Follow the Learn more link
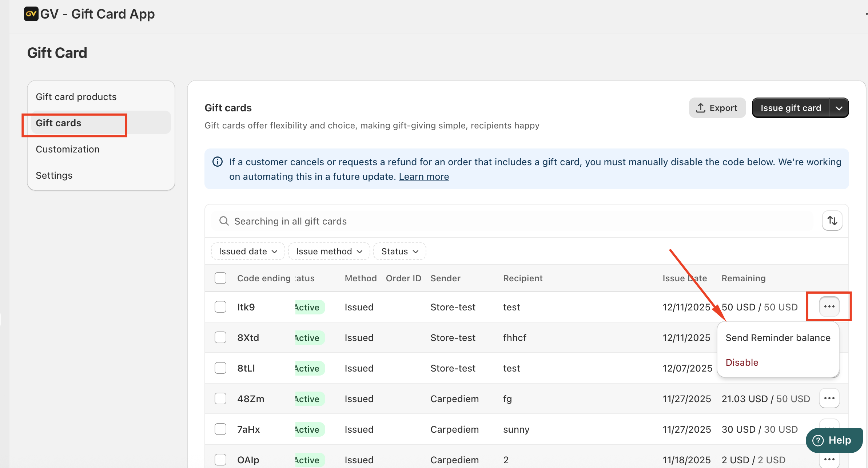 [x=424, y=177]
